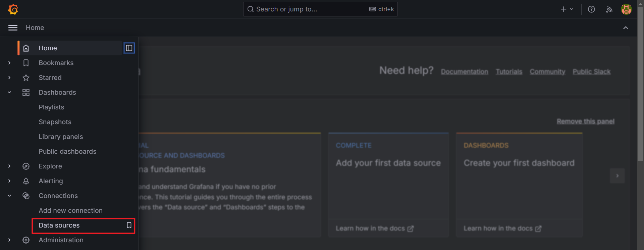
Task: Click the Dashboards grid icon
Action: (26, 92)
